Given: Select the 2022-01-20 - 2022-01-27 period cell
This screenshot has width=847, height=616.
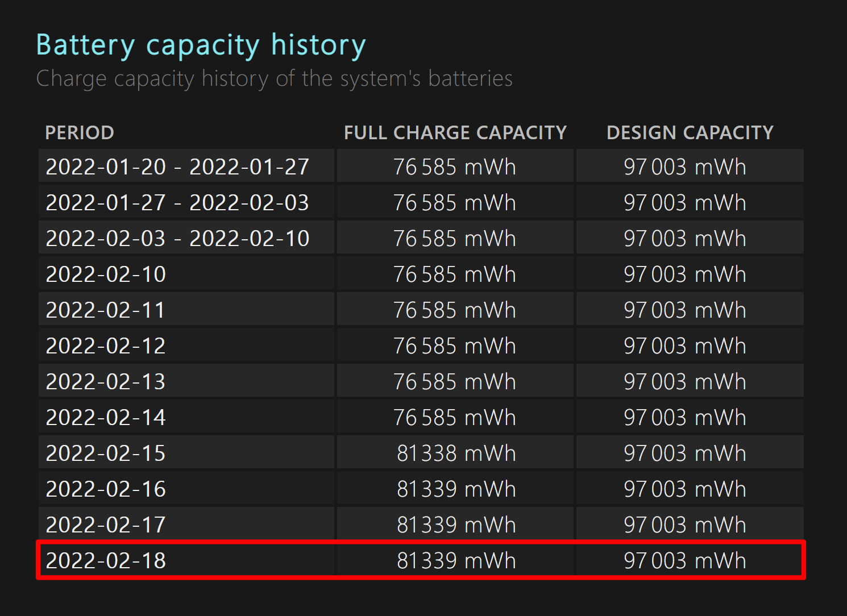Looking at the screenshot, I should click(186, 166).
